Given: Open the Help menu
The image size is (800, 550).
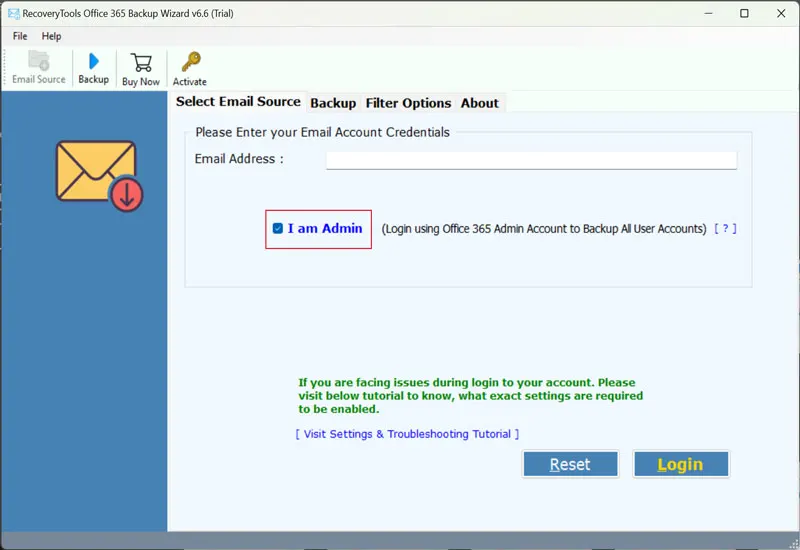Looking at the screenshot, I should tap(51, 36).
